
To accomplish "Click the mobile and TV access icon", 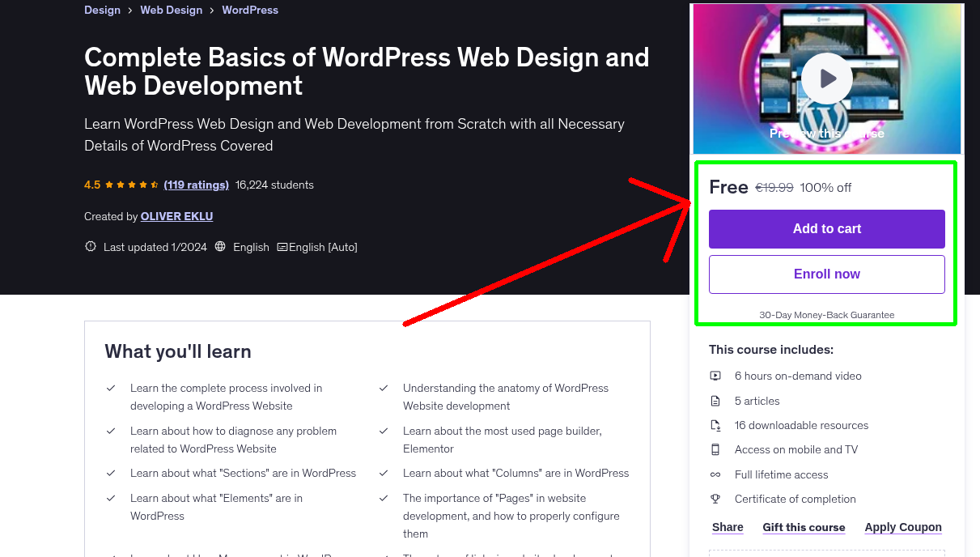I will (715, 449).
